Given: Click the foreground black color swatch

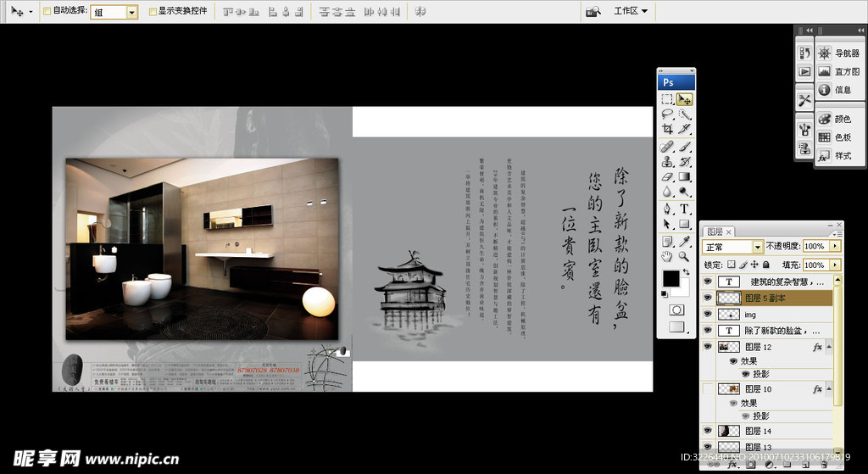Looking at the screenshot, I should pyautogui.click(x=670, y=278).
